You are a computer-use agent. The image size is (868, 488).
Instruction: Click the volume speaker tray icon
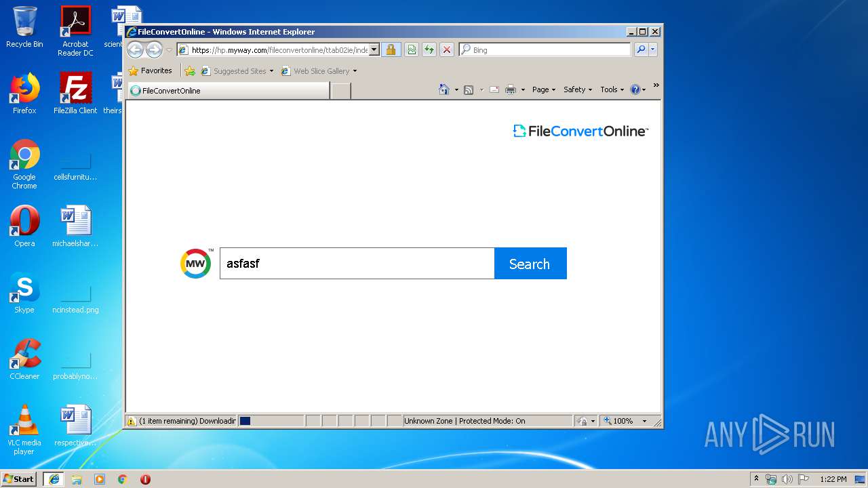(787, 479)
